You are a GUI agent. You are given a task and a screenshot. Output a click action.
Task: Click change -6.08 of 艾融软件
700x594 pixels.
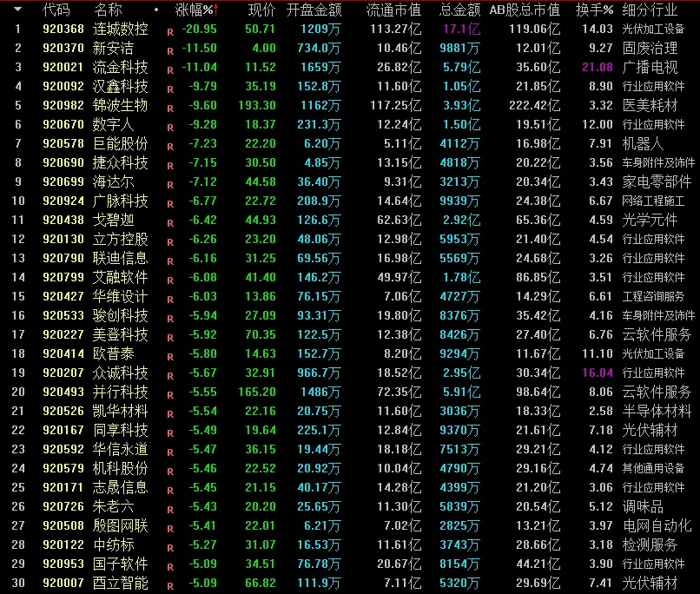(202, 278)
